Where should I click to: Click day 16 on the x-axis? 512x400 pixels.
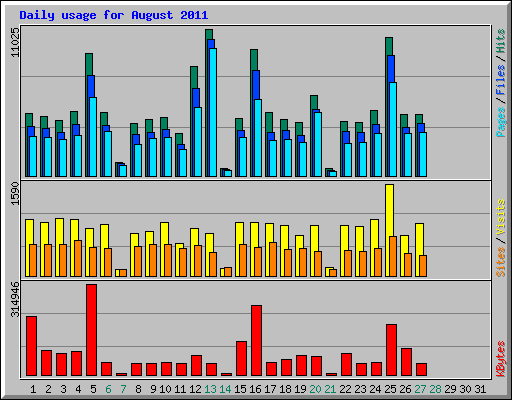pos(255,389)
